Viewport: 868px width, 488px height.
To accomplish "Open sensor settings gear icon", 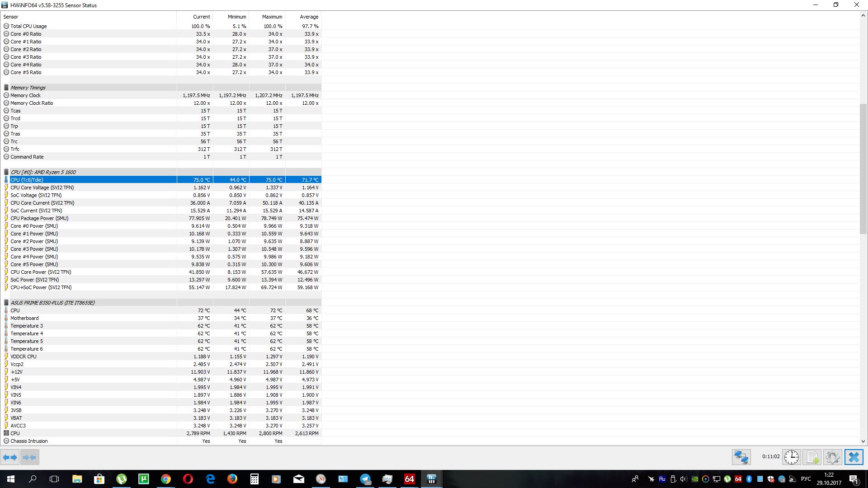I will point(832,457).
